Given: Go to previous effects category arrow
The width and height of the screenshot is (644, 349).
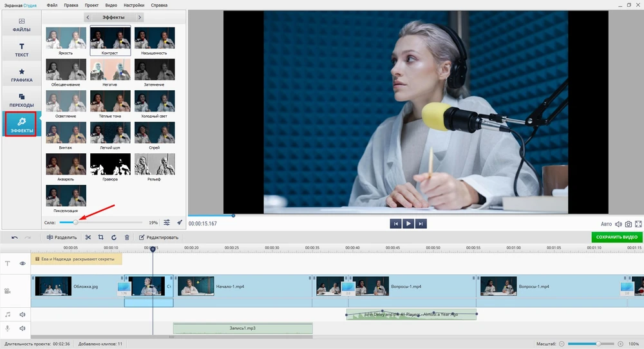Looking at the screenshot, I should (x=88, y=17).
